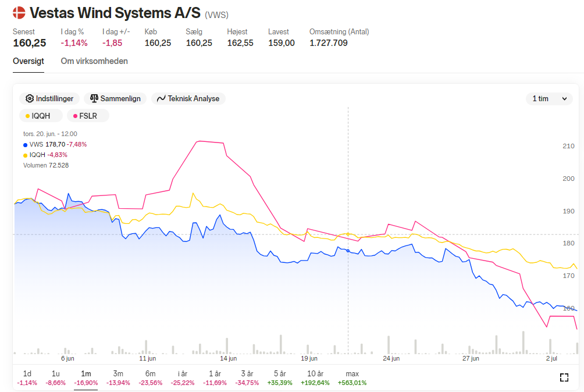Image resolution: width=584 pixels, height=392 pixels.
Task: Select the i år time range
Action: 183,378
